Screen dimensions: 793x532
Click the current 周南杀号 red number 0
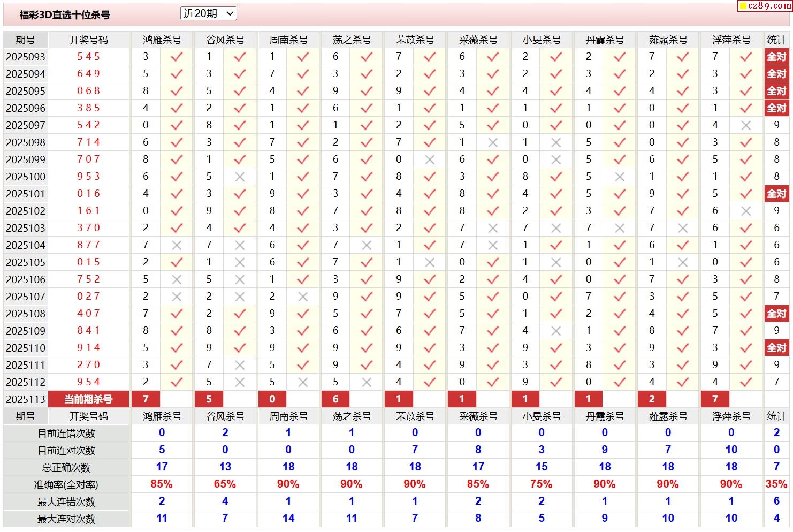(x=272, y=399)
